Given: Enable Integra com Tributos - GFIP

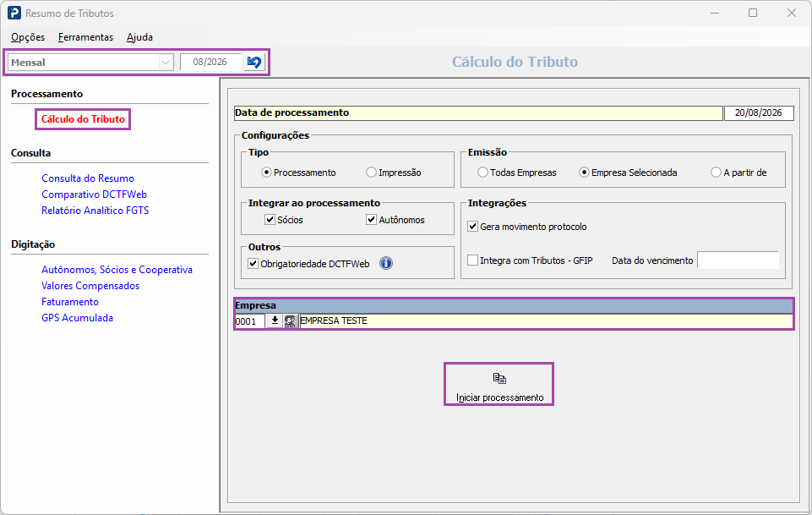Looking at the screenshot, I should (473, 260).
